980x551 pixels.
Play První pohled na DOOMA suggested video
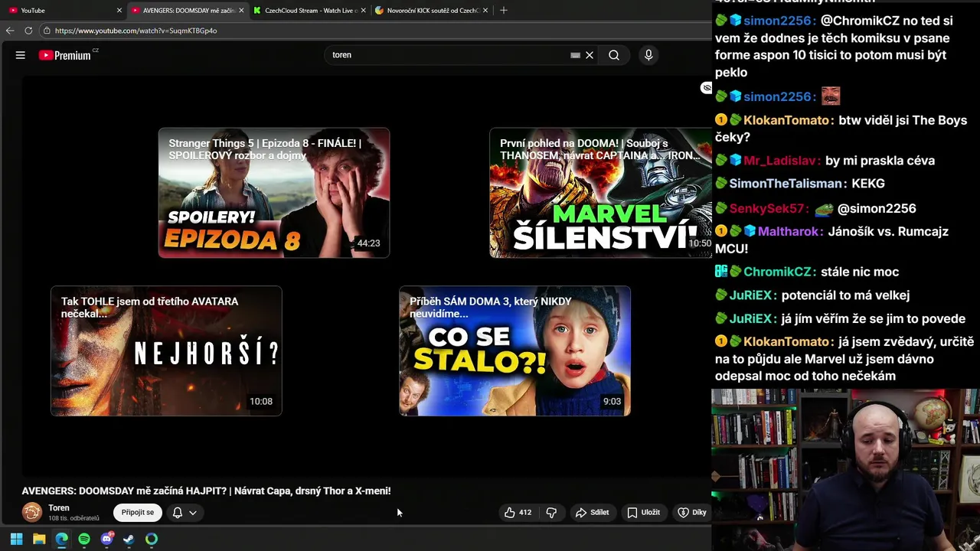601,193
